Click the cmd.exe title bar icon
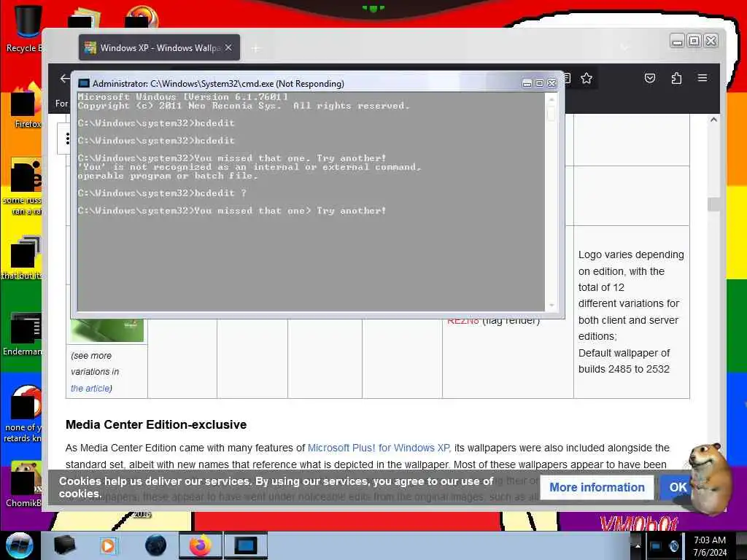747x560 pixels. [84, 83]
